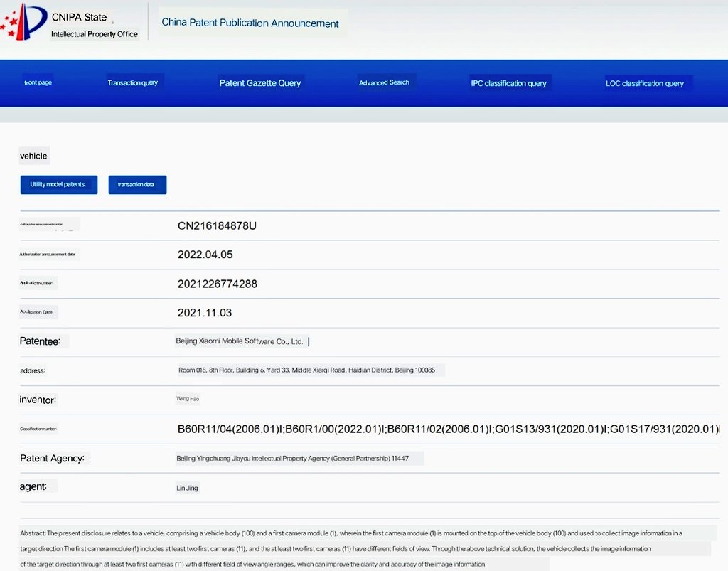
Task: Click the CNIPA logo icon
Action: point(23,21)
